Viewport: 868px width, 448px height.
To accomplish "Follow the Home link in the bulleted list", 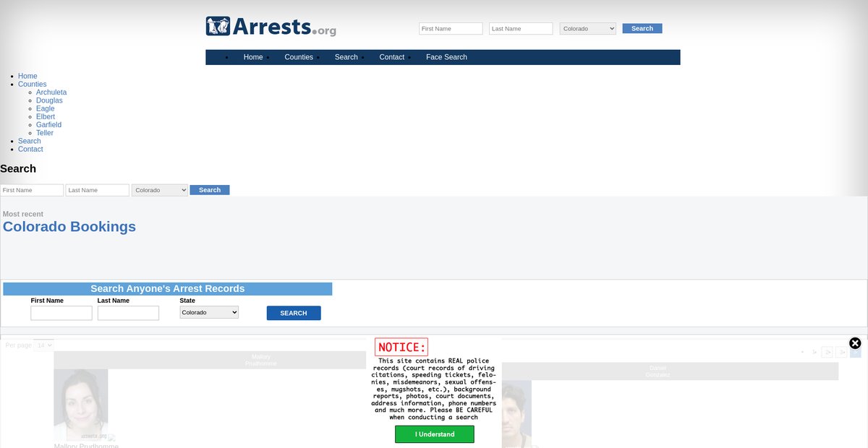I will click(x=27, y=76).
